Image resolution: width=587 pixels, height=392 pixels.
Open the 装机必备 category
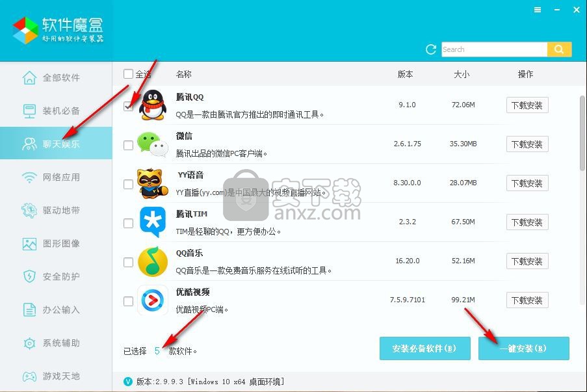tap(56, 111)
